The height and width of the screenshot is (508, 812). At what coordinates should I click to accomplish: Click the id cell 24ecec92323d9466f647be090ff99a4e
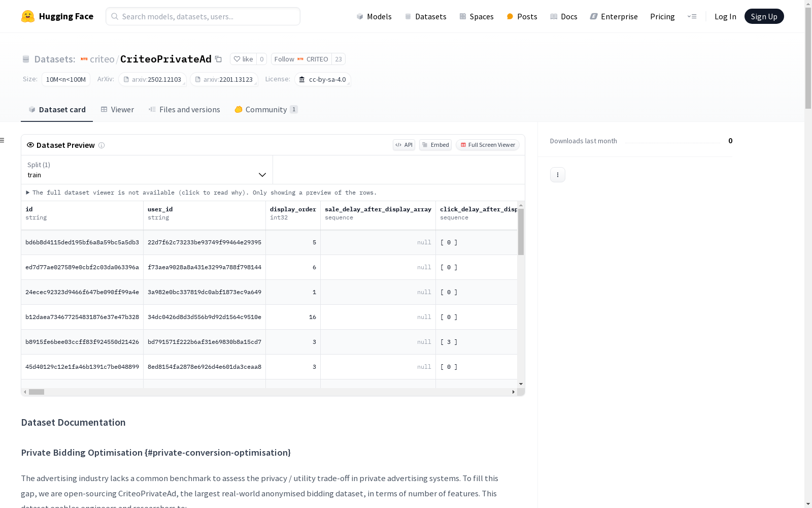82,292
